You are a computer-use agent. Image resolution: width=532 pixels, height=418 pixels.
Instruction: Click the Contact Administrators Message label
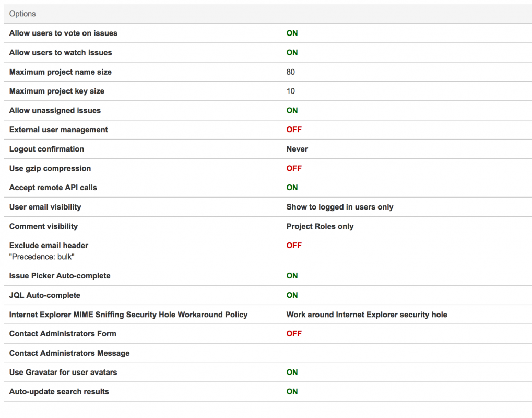coord(69,353)
